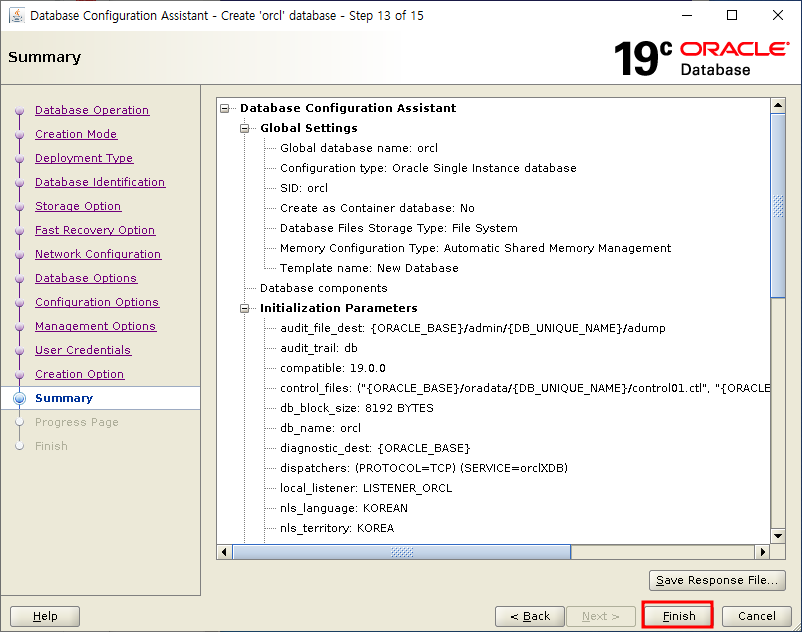Click the Cancel button

coord(756,616)
